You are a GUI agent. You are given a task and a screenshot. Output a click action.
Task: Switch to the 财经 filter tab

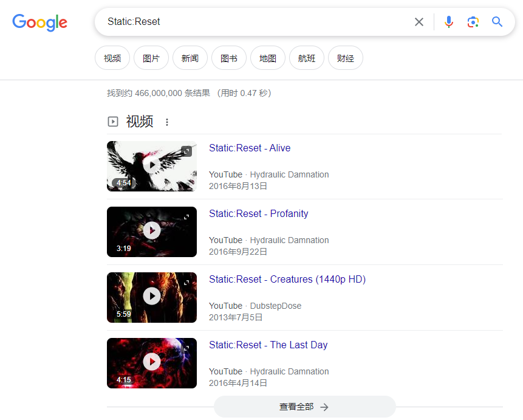(346, 58)
